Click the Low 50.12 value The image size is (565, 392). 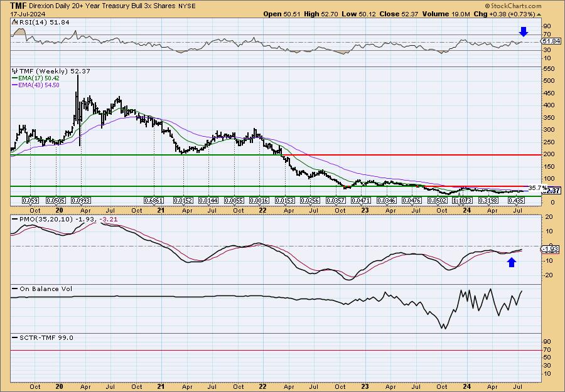click(358, 14)
